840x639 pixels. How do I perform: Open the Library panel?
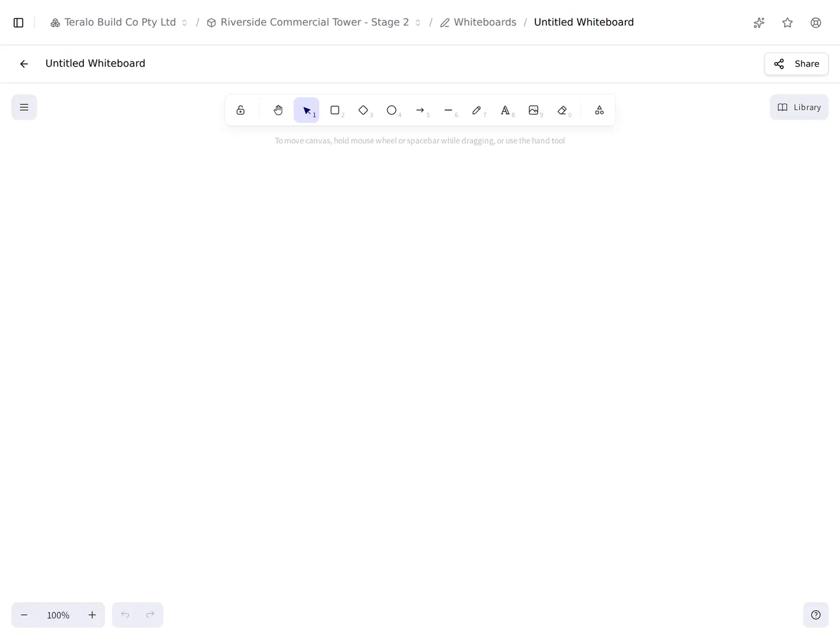point(799,107)
